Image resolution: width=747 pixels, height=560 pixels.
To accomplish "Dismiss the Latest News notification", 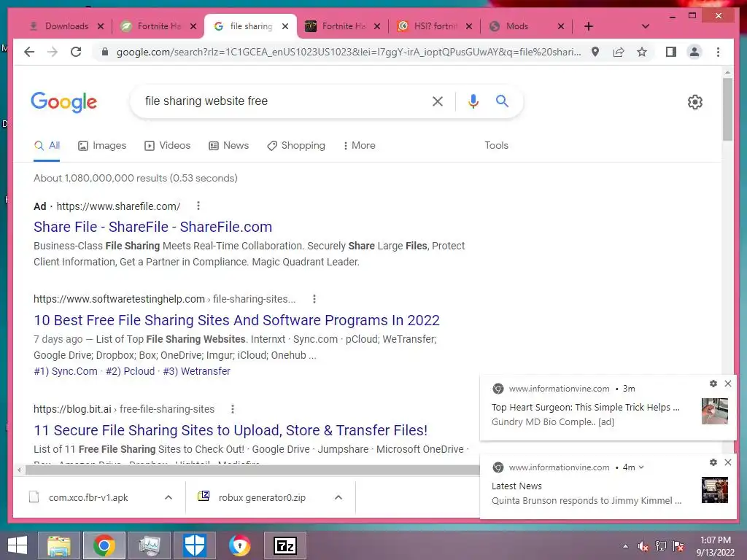I will click(728, 462).
